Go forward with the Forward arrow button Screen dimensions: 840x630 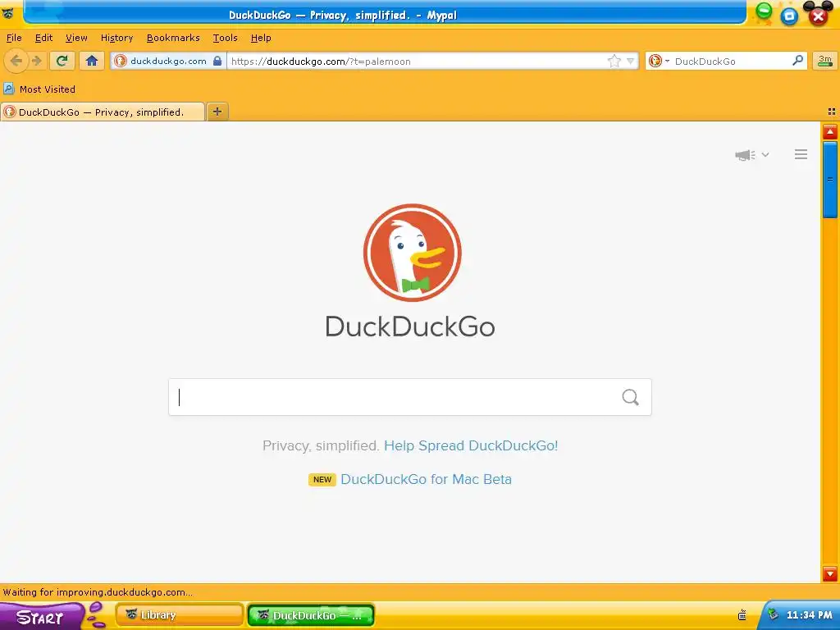36,61
